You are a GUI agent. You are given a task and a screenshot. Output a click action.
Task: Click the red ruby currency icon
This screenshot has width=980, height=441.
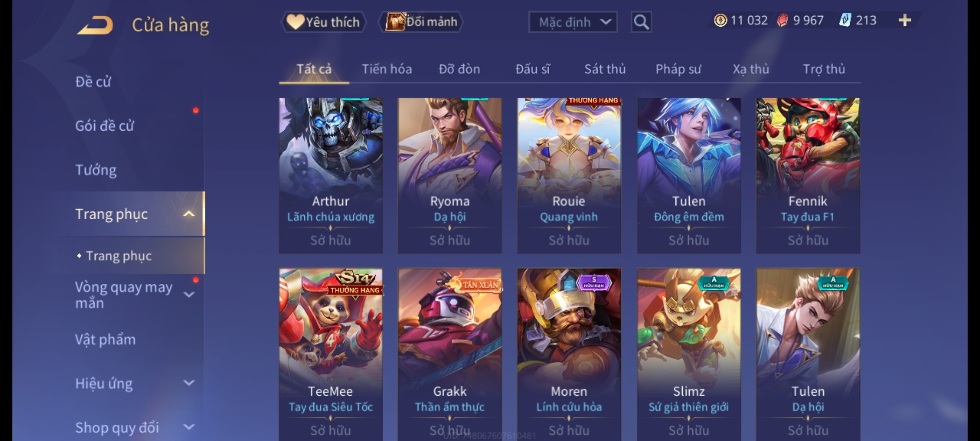(x=782, y=20)
